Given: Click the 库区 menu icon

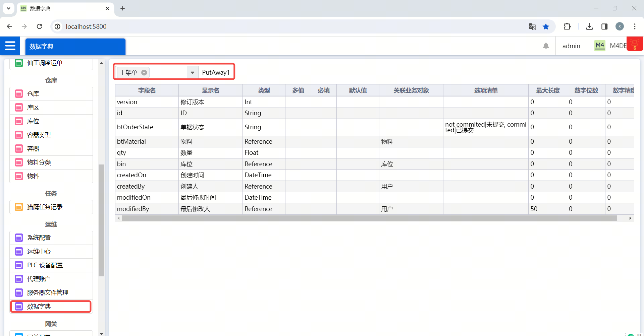Looking at the screenshot, I should (x=19, y=108).
